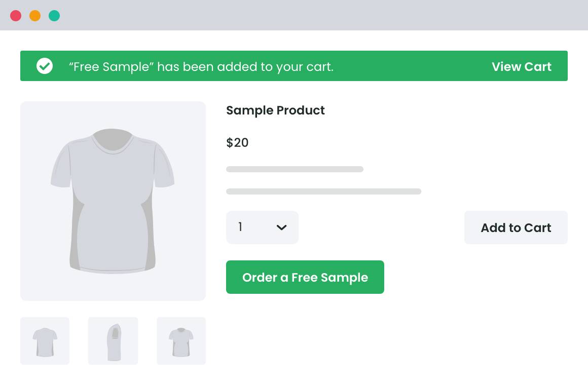Click the yellow browser window dot
Screen dimensions: 588x385
click(35, 16)
